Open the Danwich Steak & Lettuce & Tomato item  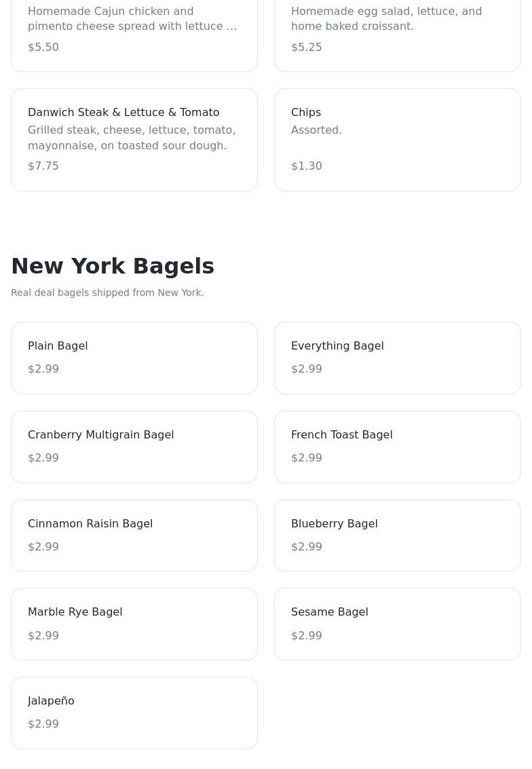point(134,139)
